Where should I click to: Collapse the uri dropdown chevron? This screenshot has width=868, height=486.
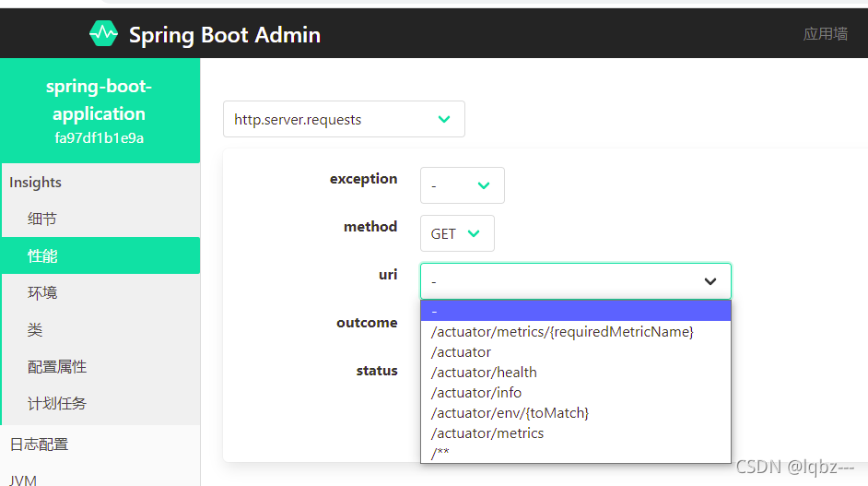point(710,281)
